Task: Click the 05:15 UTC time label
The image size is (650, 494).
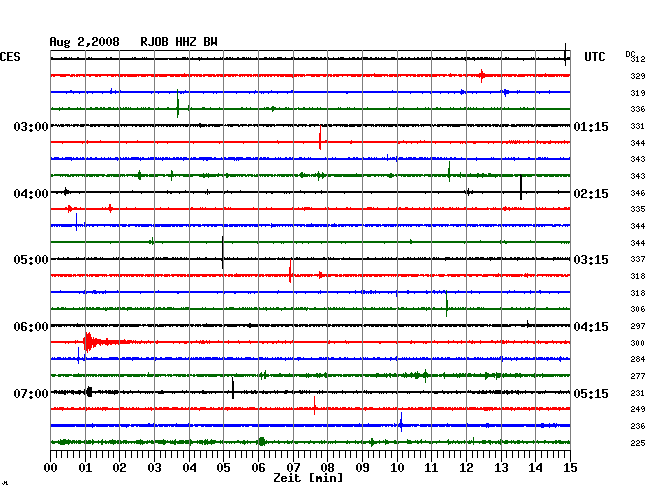Action: click(591, 393)
